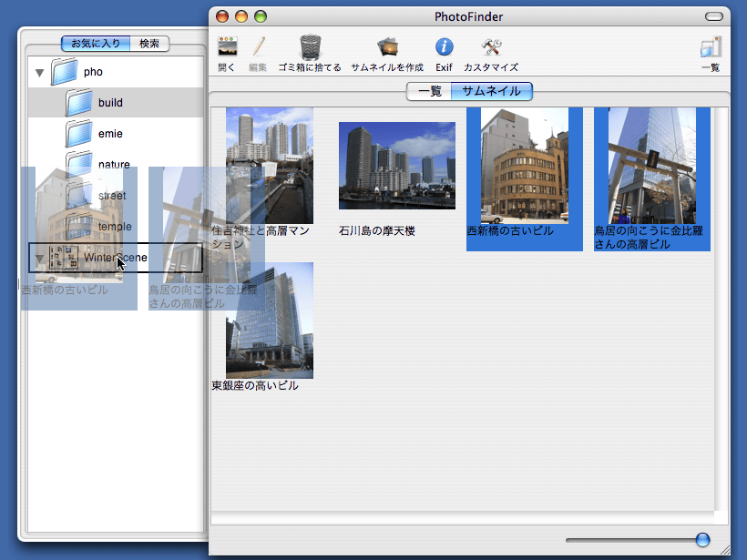Click the build folder icon

coord(79,103)
